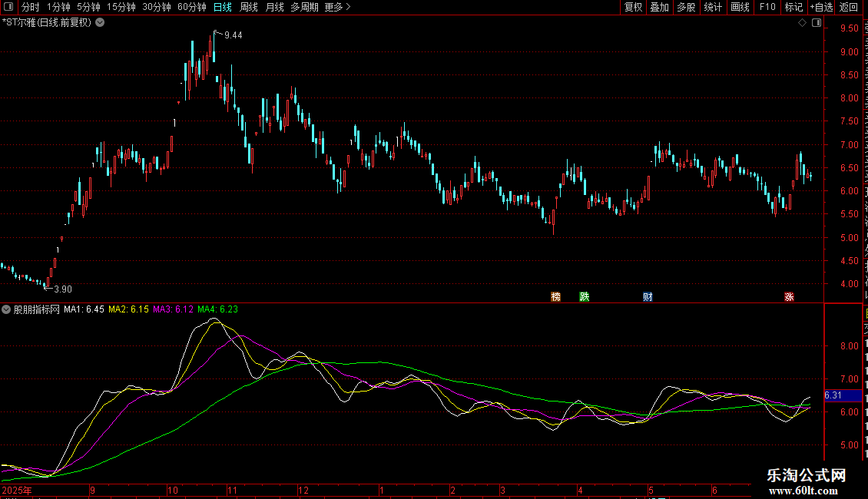Click the MA1: 6.45 indicator value
The image size is (868, 499).
pyautogui.click(x=84, y=309)
